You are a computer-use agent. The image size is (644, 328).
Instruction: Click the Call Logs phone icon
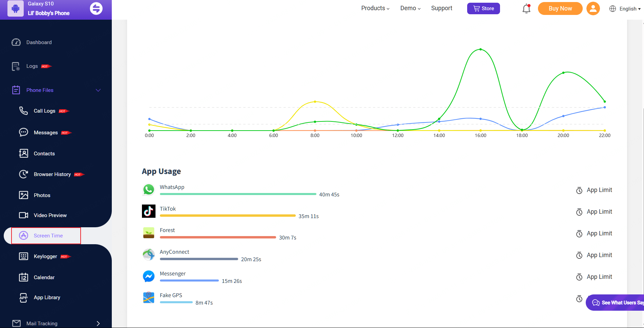(23, 111)
